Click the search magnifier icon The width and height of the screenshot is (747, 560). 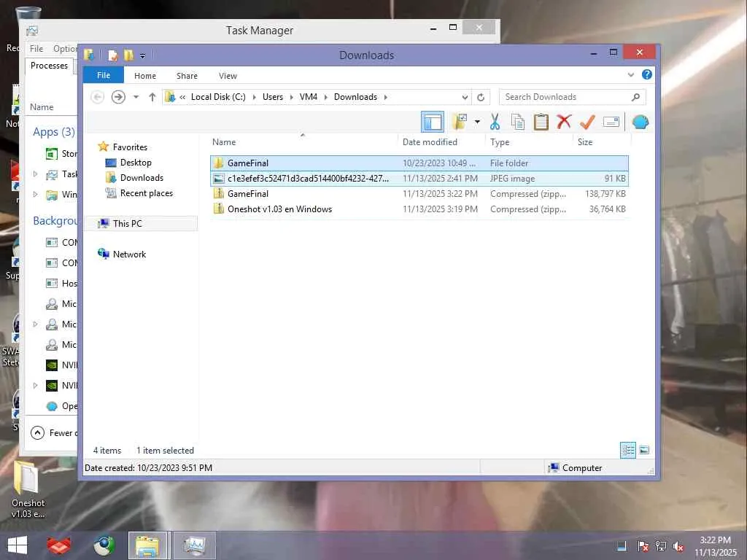point(635,97)
